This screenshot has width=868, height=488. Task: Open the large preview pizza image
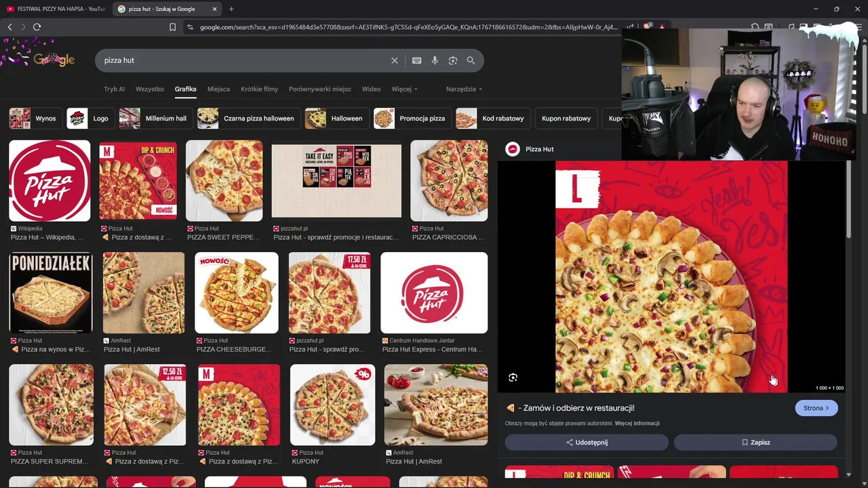tap(671, 277)
